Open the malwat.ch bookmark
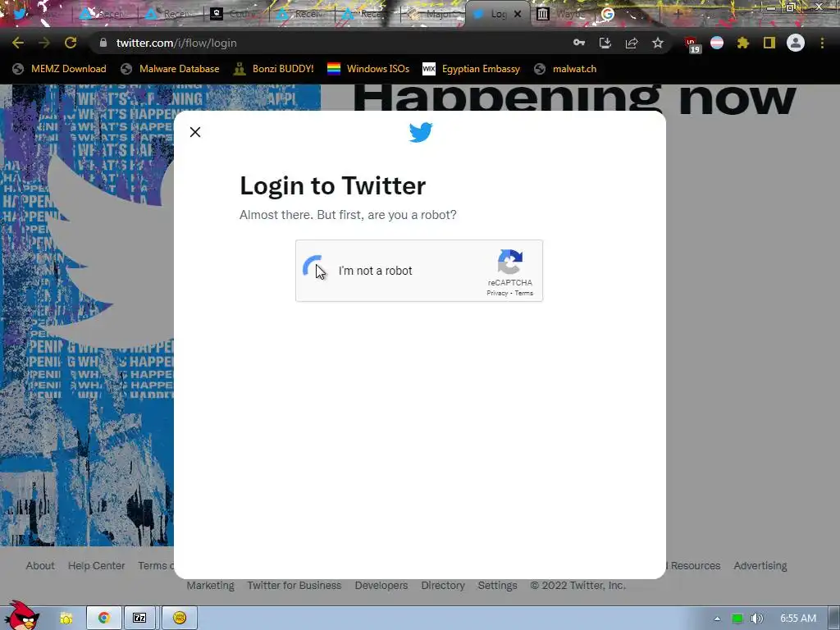 click(x=566, y=69)
